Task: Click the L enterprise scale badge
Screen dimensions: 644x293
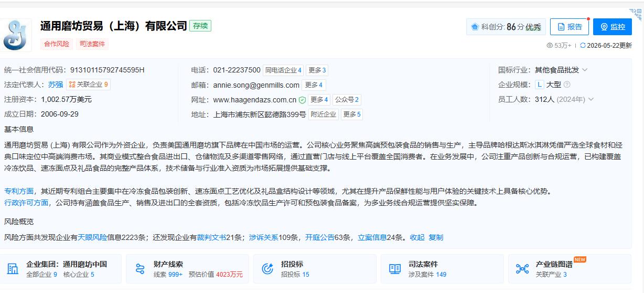Action: coord(539,85)
